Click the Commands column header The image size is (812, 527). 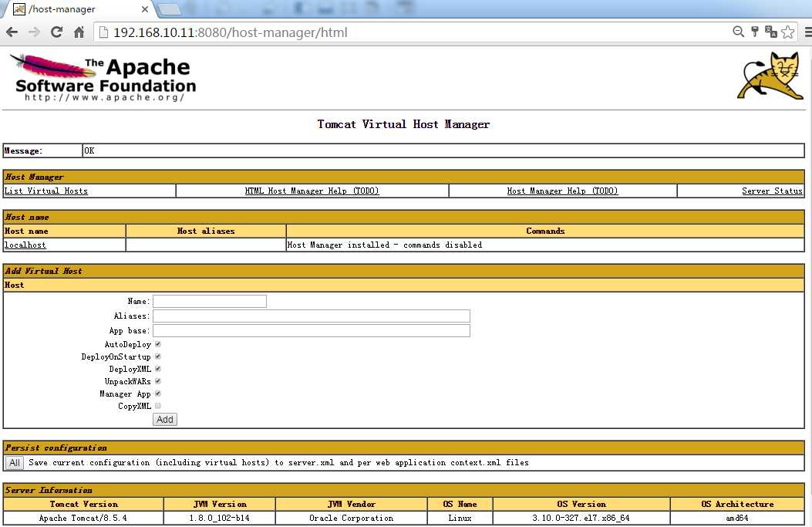545,231
